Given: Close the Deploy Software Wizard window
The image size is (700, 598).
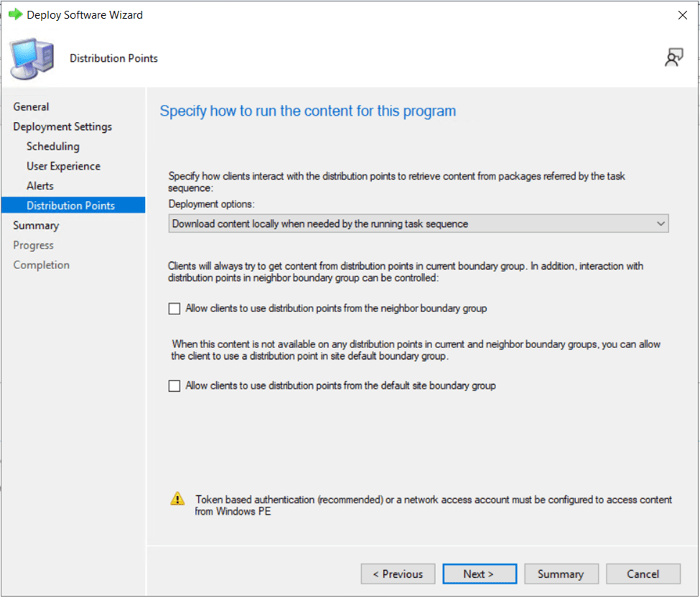Looking at the screenshot, I should point(682,15).
